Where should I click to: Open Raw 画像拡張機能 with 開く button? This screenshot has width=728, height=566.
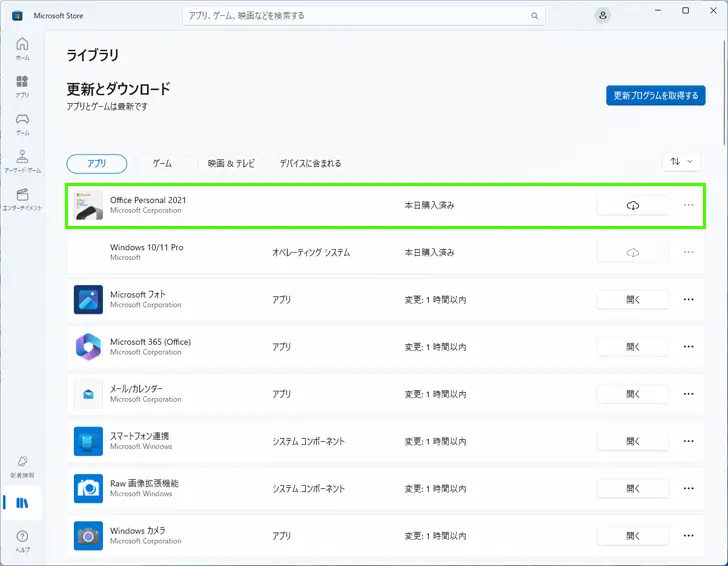coord(632,488)
